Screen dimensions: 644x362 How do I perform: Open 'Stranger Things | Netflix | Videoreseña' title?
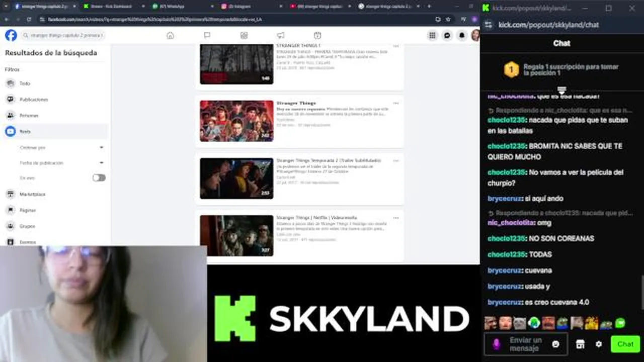pyautogui.click(x=316, y=218)
